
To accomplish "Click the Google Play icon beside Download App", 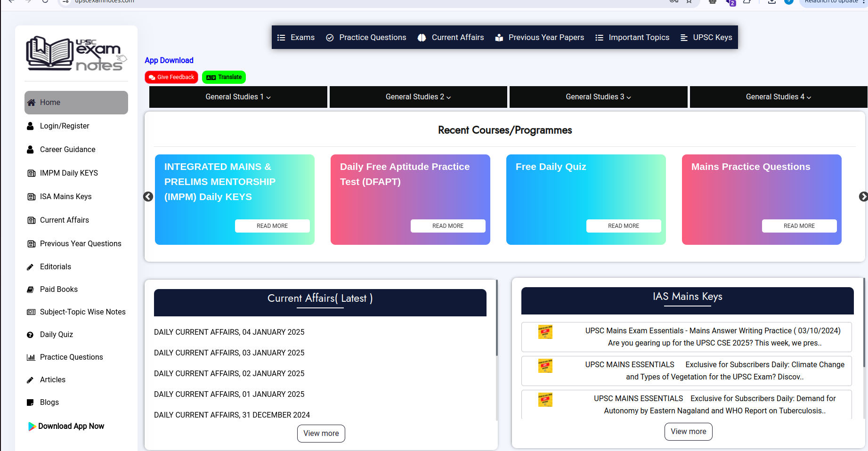I will [x=32, y=427].
